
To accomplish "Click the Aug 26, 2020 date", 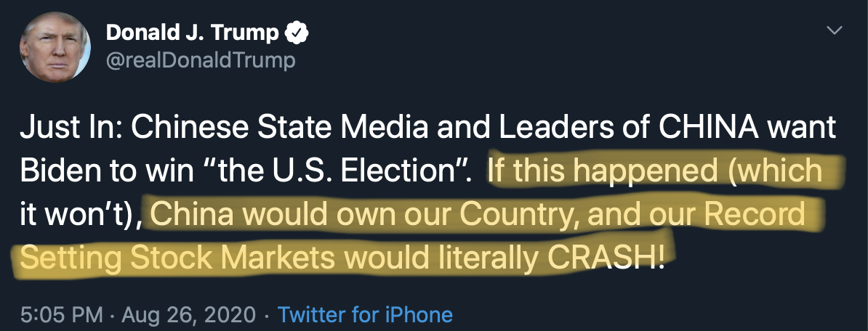I will [x=188, y=315].
